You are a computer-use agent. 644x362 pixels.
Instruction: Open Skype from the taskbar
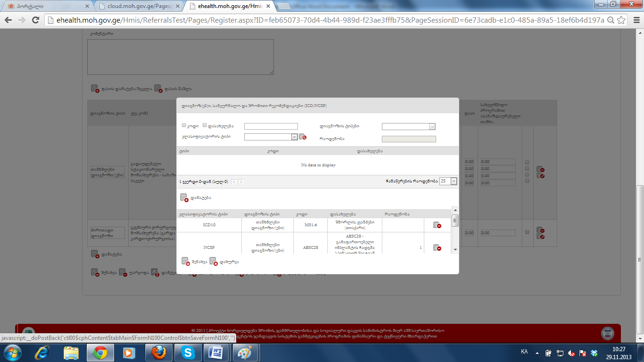pos(189,353)
